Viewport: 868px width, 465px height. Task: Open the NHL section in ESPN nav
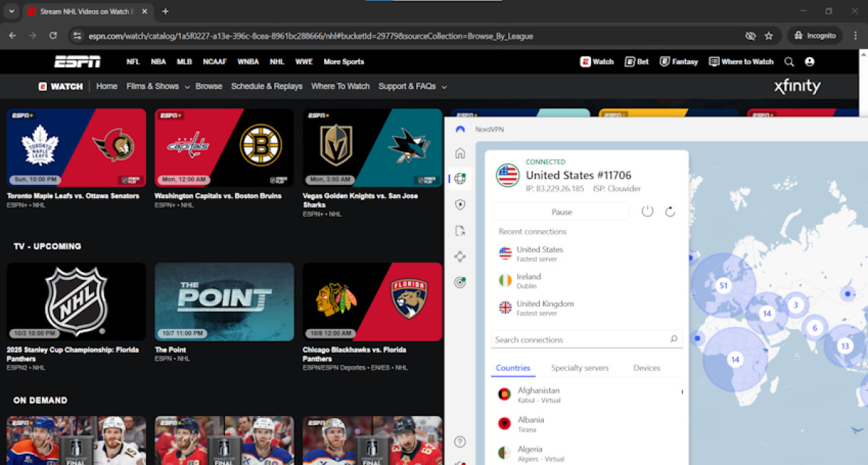click(277, 61)
